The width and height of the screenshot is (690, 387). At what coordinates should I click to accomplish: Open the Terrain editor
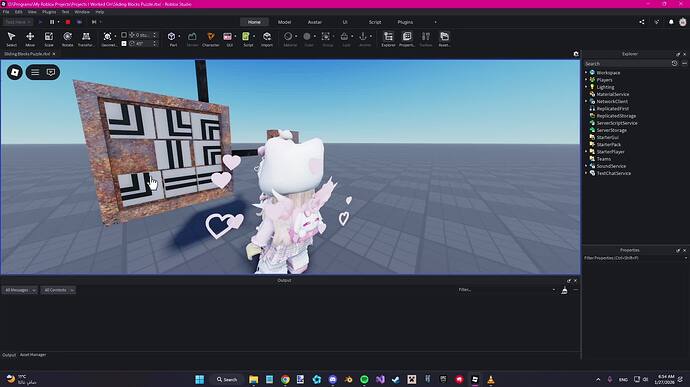(x=192, y=39)
